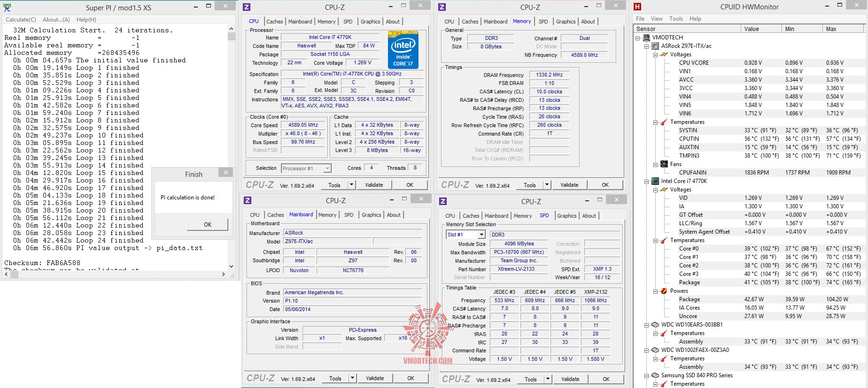Collapse the VMODTECH root node

point(638,38)
